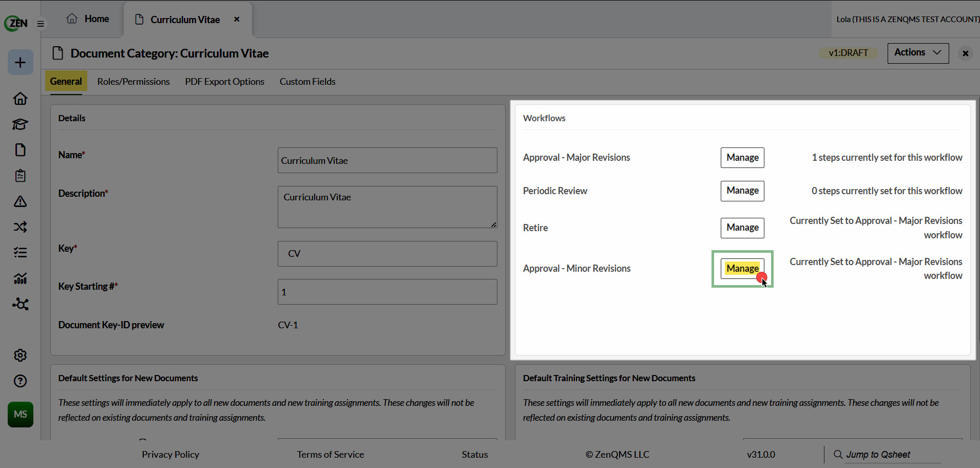Click the document icon beside Document Category title

[58, 53]
